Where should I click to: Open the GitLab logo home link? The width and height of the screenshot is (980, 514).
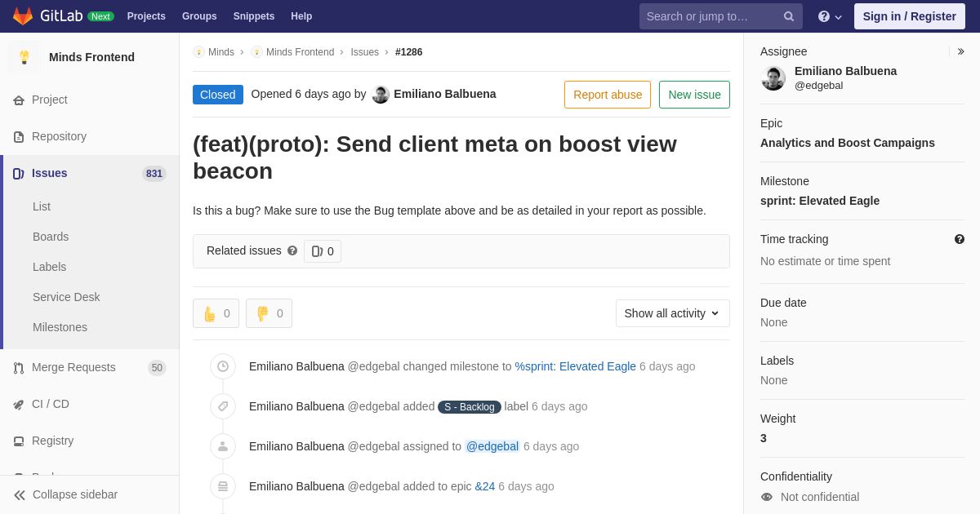tap(47, 16)
